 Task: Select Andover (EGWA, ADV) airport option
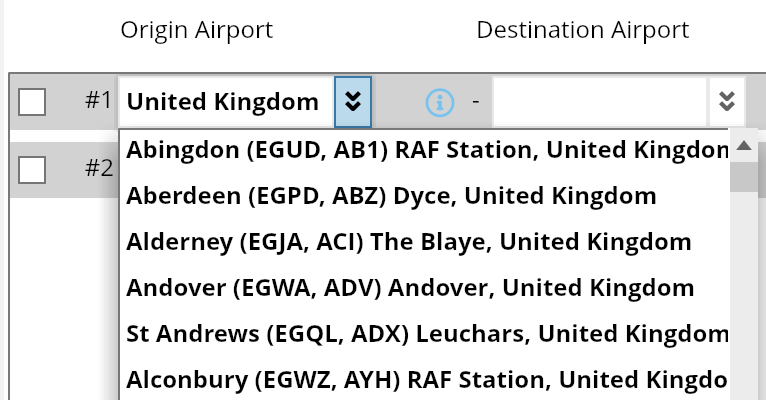coord(410,289)
